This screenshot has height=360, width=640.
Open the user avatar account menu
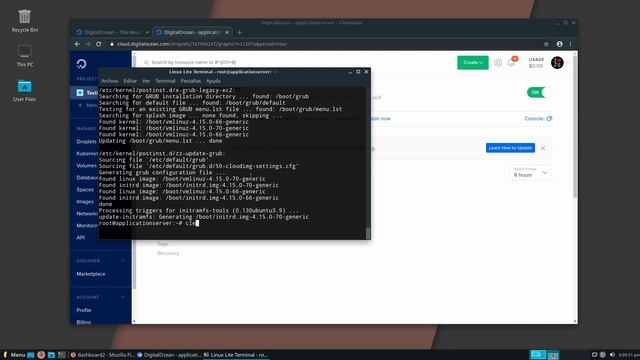(557, 62)
